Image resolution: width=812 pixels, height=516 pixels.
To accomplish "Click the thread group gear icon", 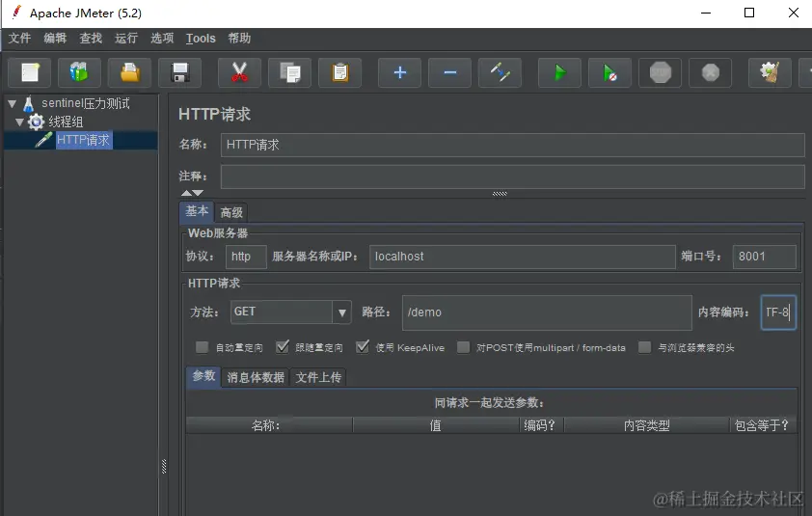I will [x=36, y=122].
